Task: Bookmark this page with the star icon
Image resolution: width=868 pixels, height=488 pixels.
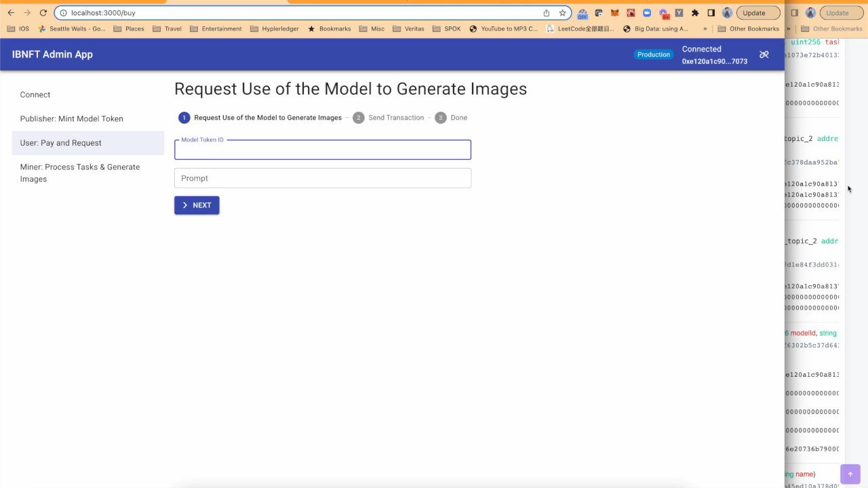Action: click(x=562, y=13)
